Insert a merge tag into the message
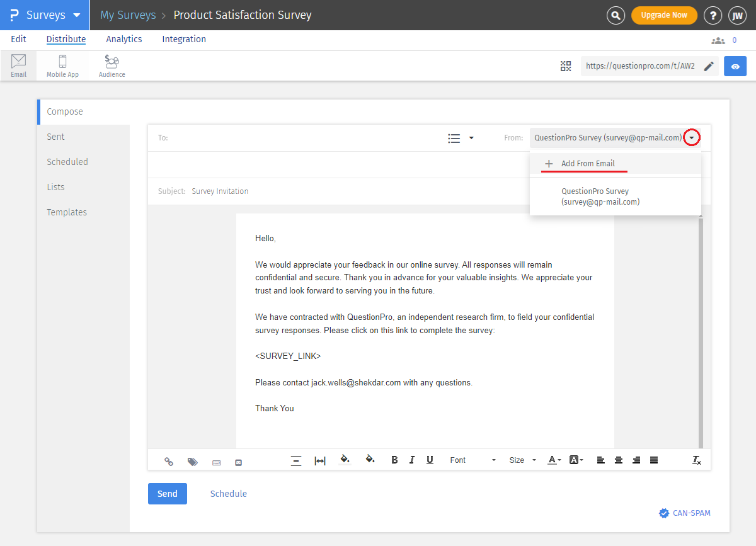Screen dimensions: 756x546 193,462
